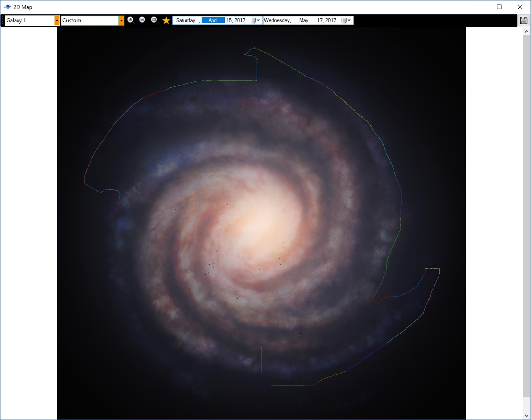Open the start date calendar dropdown
Image resolution: width=531 pixels, height=420 pixels.
255,20
